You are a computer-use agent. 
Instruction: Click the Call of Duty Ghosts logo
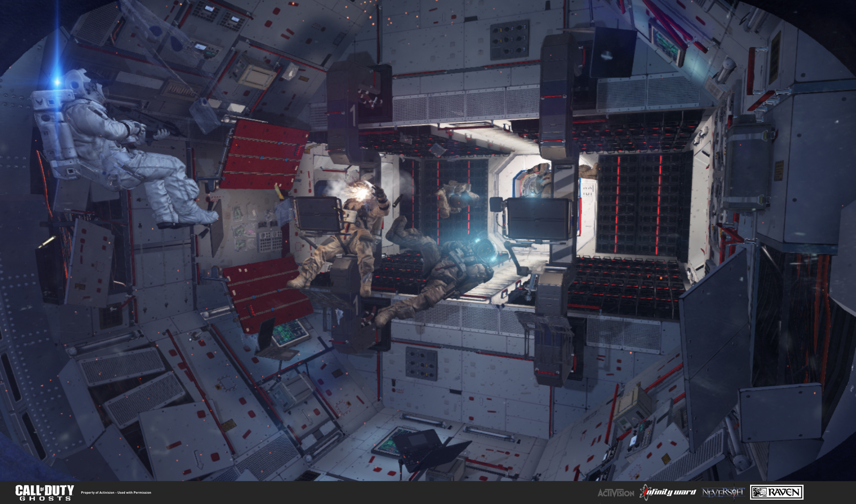44,492
